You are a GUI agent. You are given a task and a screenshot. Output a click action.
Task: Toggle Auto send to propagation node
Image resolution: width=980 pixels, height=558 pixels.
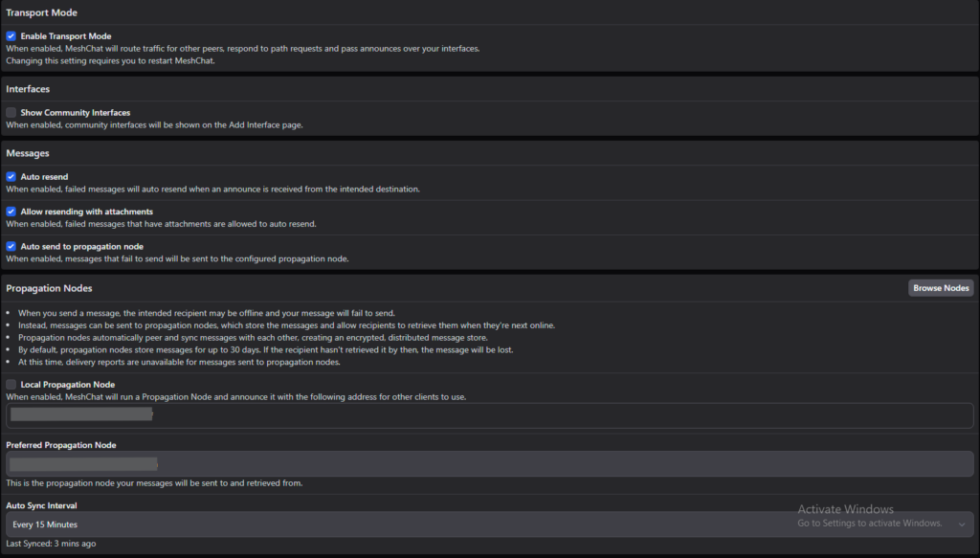(x=11, y=247)
